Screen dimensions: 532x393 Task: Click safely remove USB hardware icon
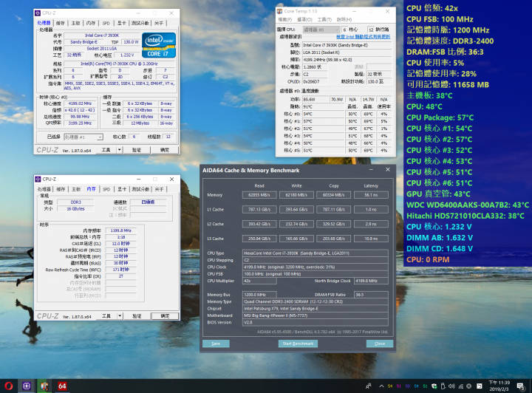443,386
